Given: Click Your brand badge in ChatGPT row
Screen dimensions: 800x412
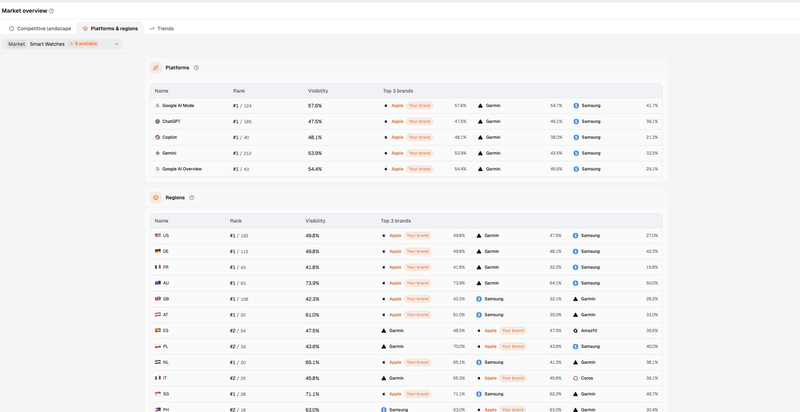Looking at the screenshot, I should pyautogui.click(x=419, y=121).
